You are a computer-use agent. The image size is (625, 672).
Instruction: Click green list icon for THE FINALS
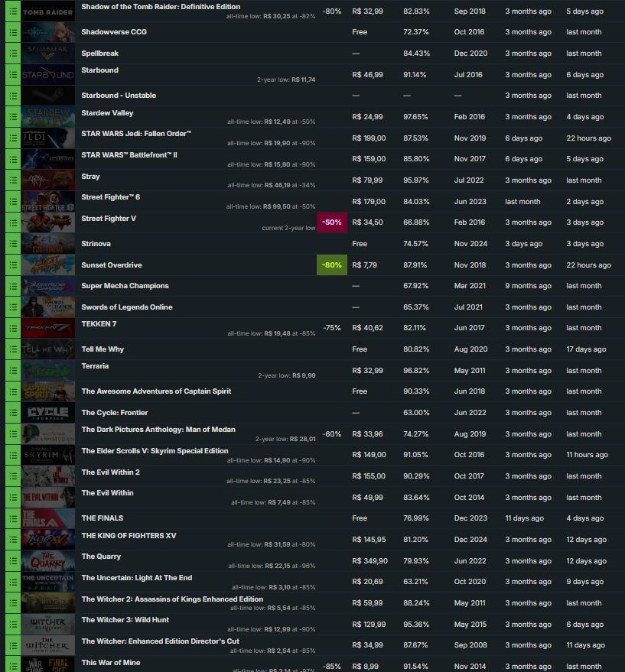click(13, 518)
